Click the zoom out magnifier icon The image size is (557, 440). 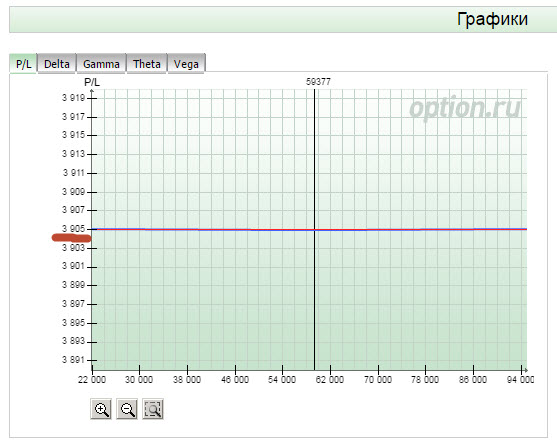[x=127, y=409]
